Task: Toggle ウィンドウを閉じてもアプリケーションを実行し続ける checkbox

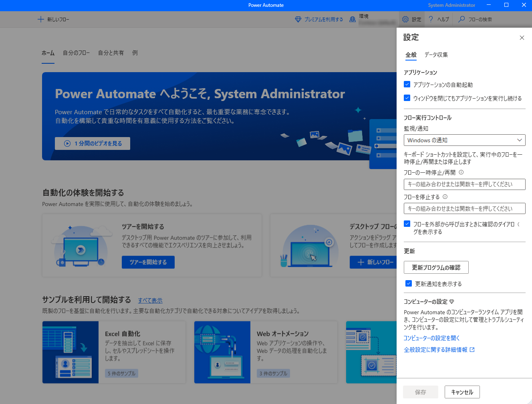Action: click(x=407, y=98)
